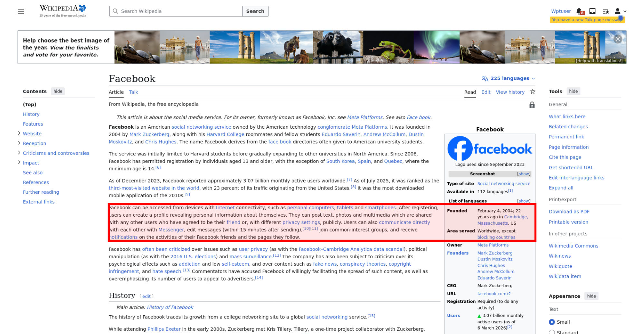Hide the Appearance panel
644x334 pixels.
click(x=591, y=296)
